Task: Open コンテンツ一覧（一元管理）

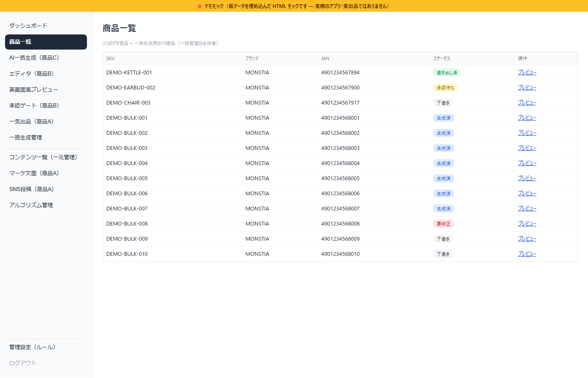Action: click(x=46, y=157)
